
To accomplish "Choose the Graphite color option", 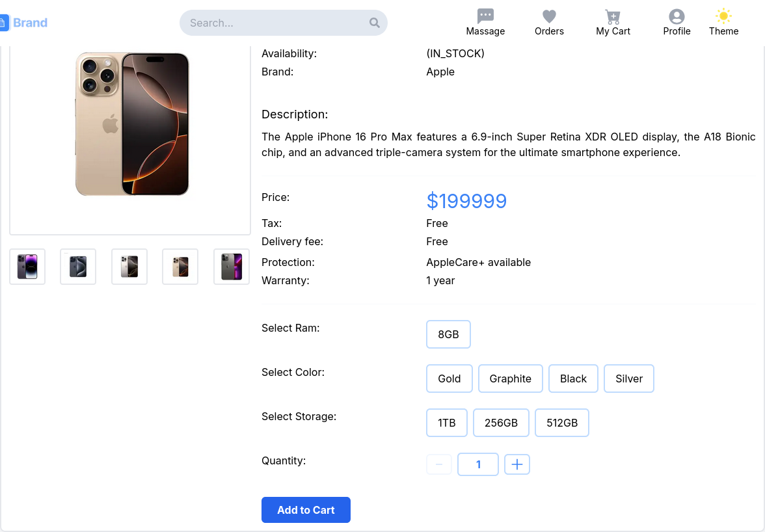I will tap(511, 379).
